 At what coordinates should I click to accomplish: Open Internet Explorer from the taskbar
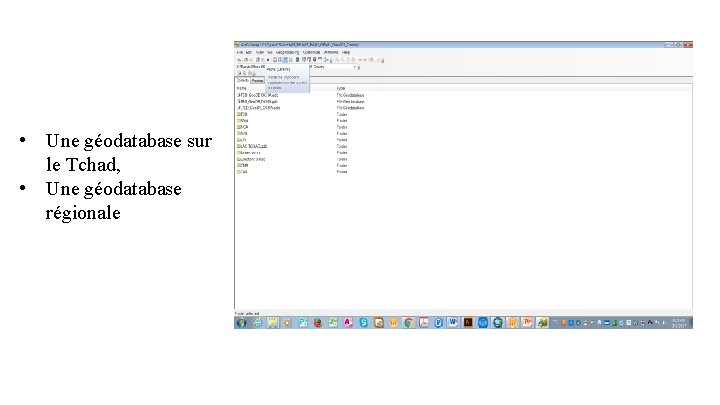(x=258, y=323)
